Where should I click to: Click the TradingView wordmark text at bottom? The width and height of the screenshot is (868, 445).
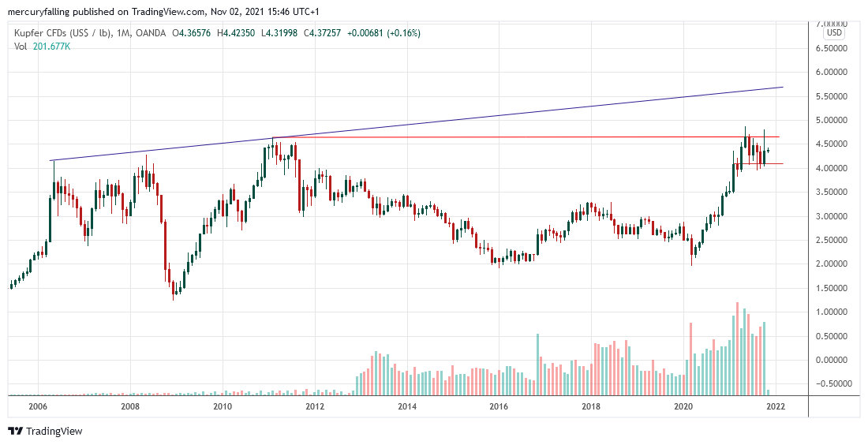coord(54,432)
